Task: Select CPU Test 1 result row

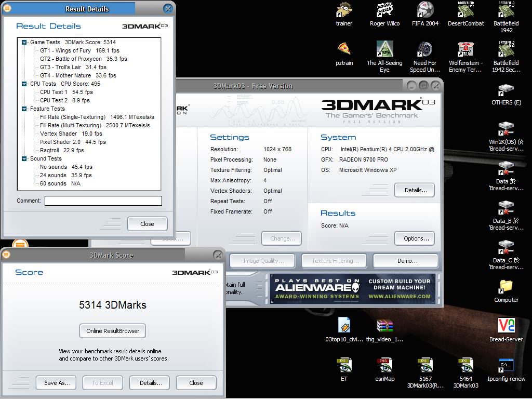Action: click(66, 92)
